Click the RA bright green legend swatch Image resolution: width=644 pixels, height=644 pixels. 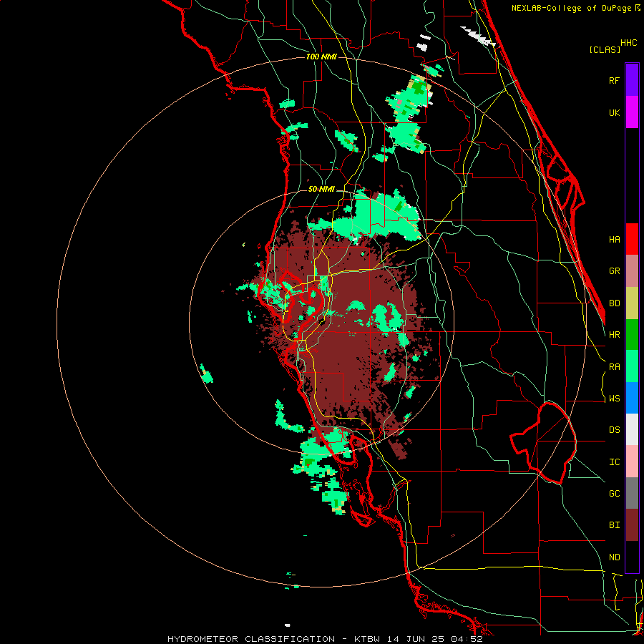click(632, 366)
